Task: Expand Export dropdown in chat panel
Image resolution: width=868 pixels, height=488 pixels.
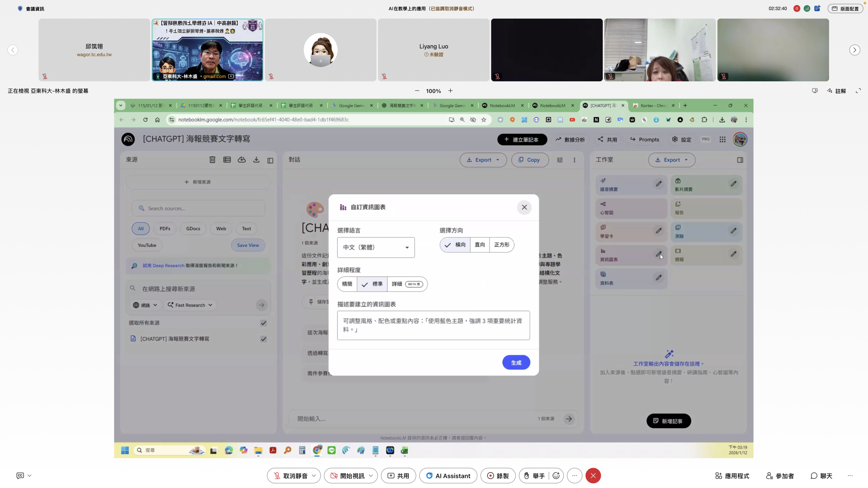Action: (x=483, y=160)
